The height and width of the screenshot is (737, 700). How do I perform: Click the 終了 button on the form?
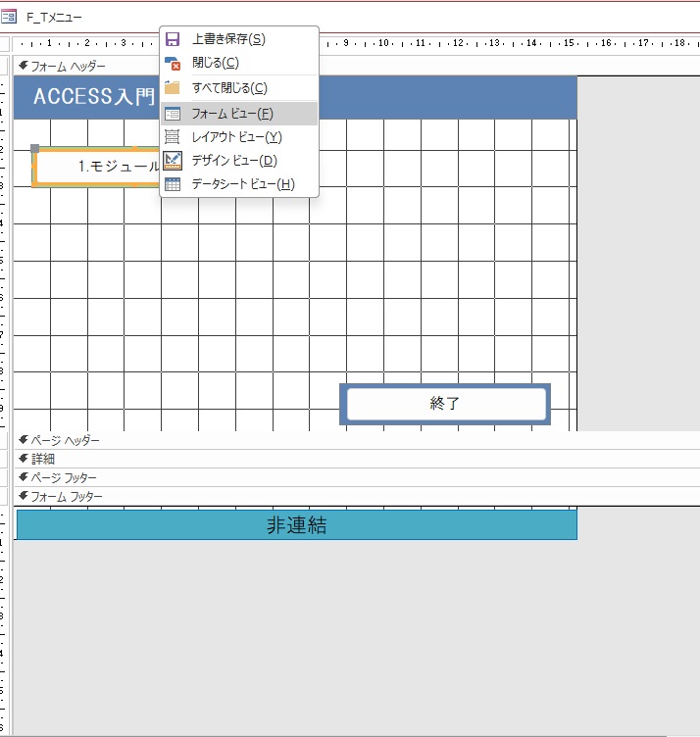445,404
